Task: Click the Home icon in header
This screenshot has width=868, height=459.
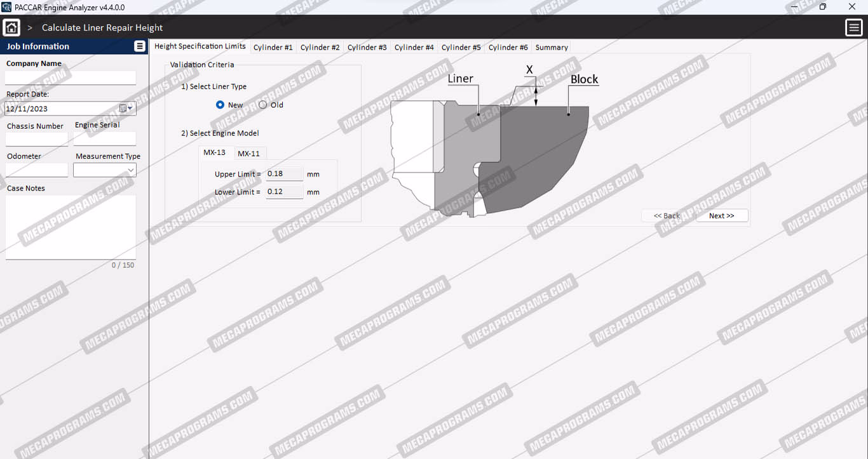Action: pyautogui.click(x=11, y=27)
